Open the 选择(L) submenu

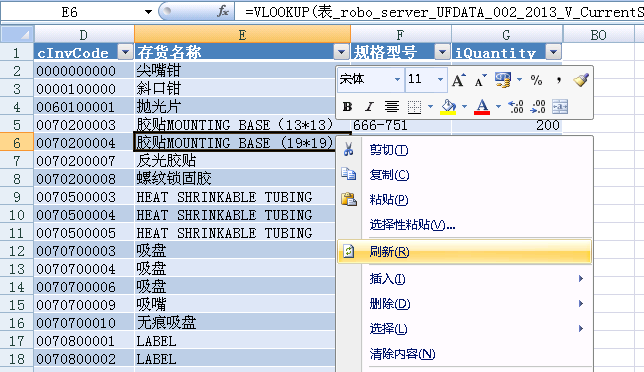pyautogui.click(x=465, y=328)
